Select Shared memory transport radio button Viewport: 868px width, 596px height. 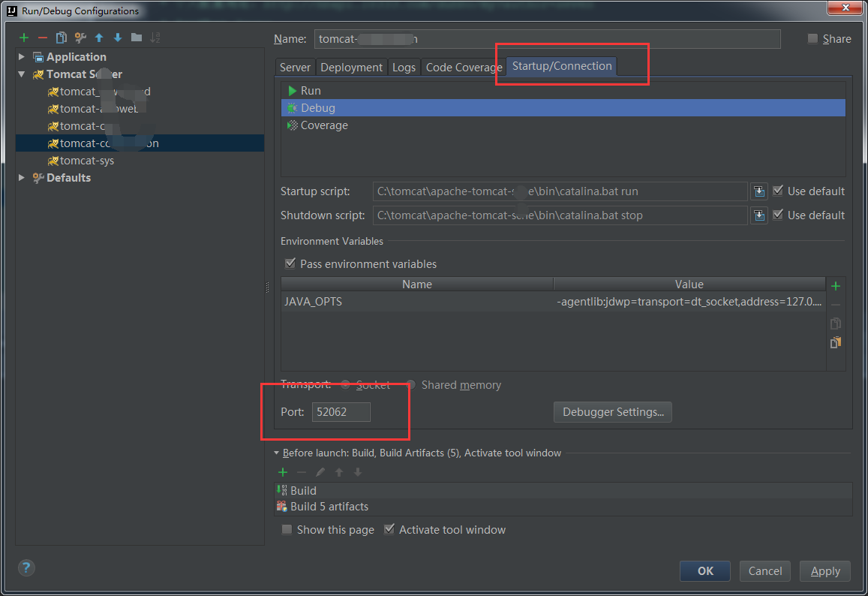click(411, 384)
